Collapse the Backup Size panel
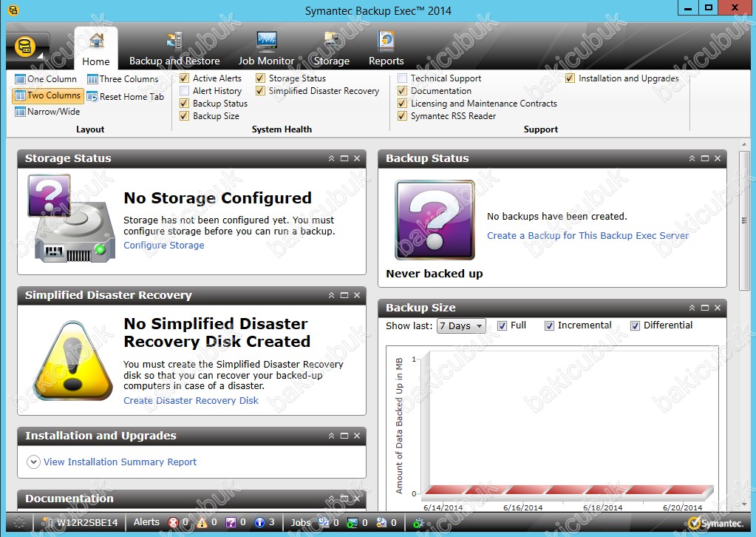The height and width of the screenshot is (537, 756). pyautogui.click(x=692, y=308)
